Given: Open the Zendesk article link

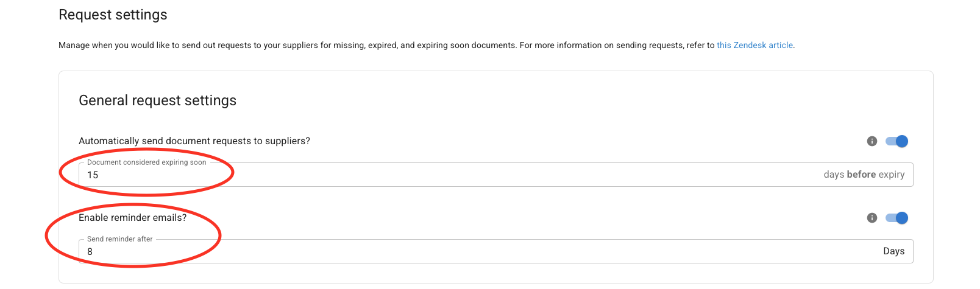Looking at the screenshot, I should point(755,45).
